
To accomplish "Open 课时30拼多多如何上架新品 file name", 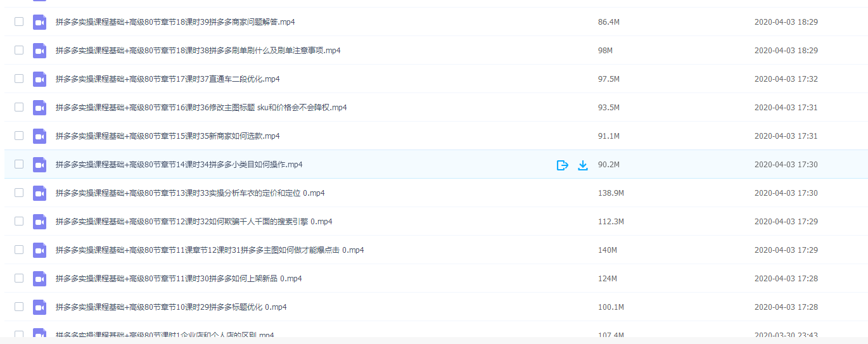I will (179, 279).
